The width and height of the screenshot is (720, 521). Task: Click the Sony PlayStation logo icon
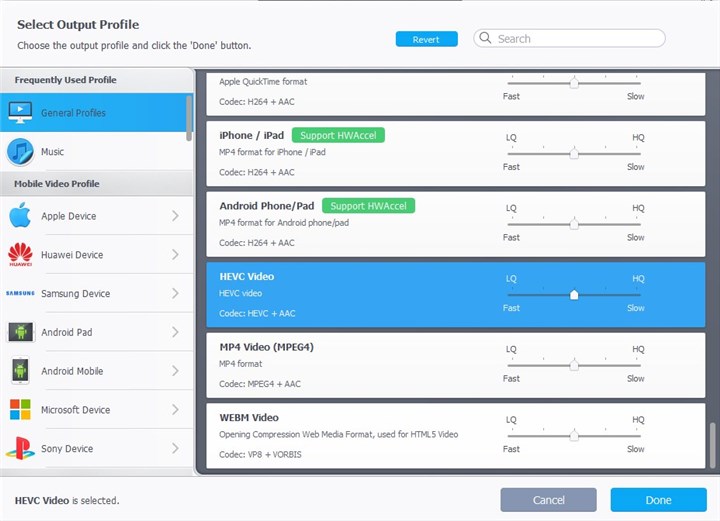click(x=20, y=448)
